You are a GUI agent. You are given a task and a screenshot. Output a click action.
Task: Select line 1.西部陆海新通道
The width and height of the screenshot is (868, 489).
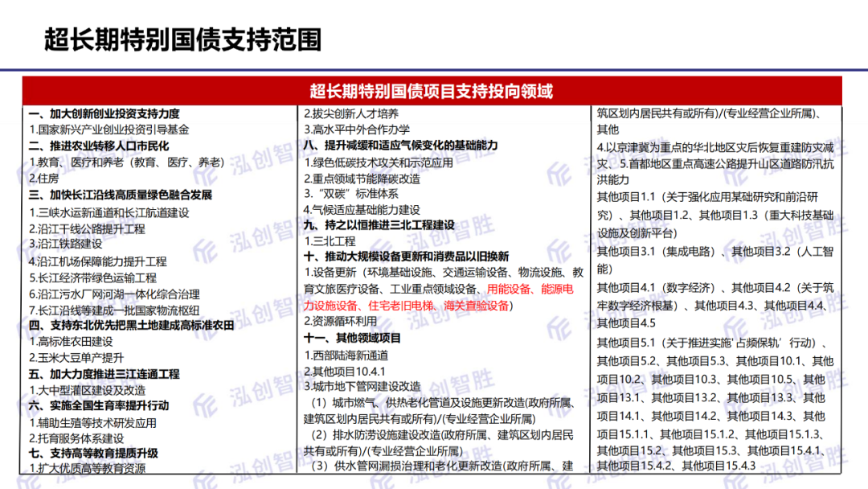346,355
